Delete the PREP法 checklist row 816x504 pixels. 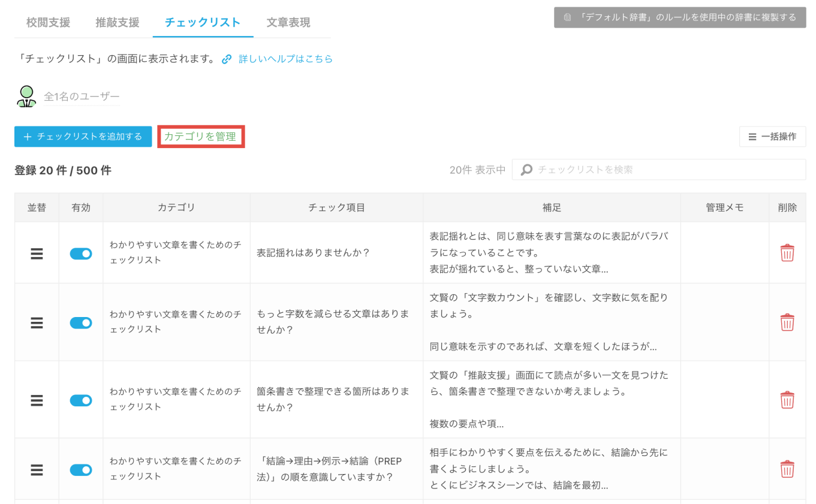pos(787,469)
